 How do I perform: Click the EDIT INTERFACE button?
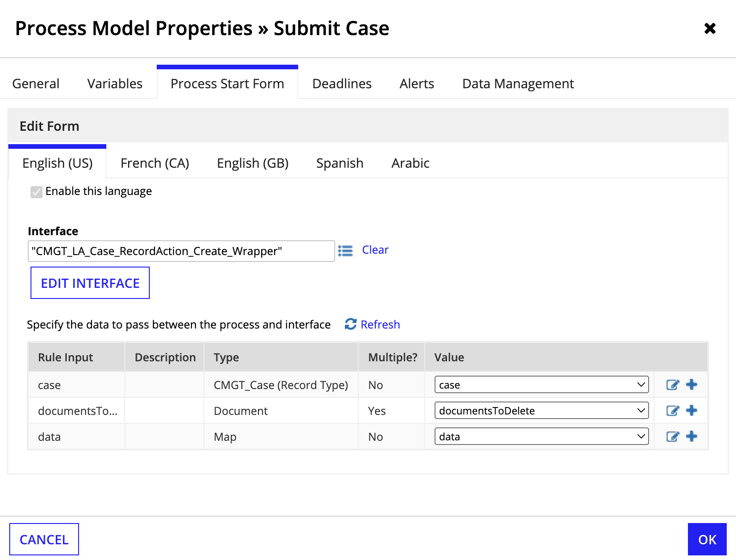point(90,283)
